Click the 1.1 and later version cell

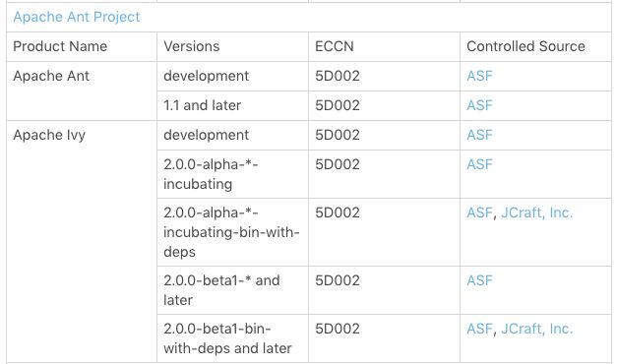[x=232, y=105]
